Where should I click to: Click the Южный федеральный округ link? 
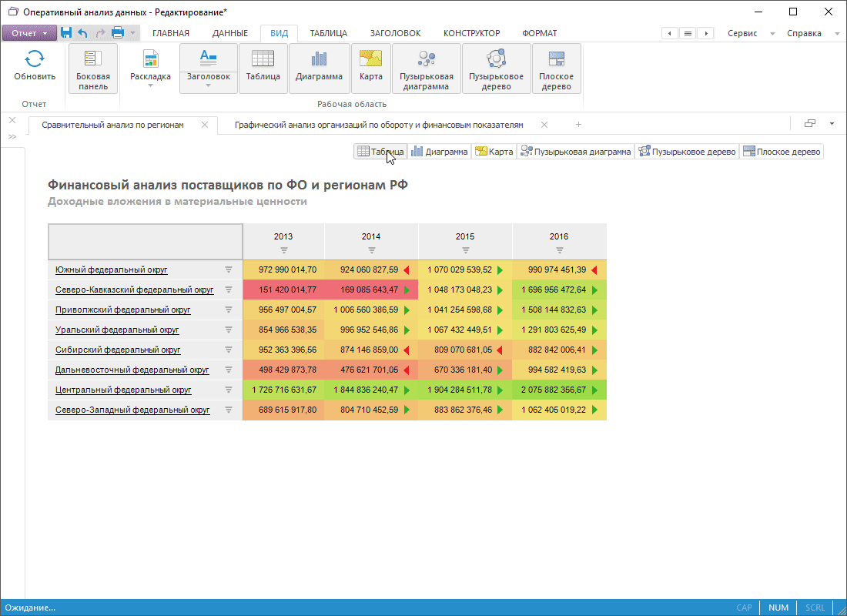tap(112, 270)
